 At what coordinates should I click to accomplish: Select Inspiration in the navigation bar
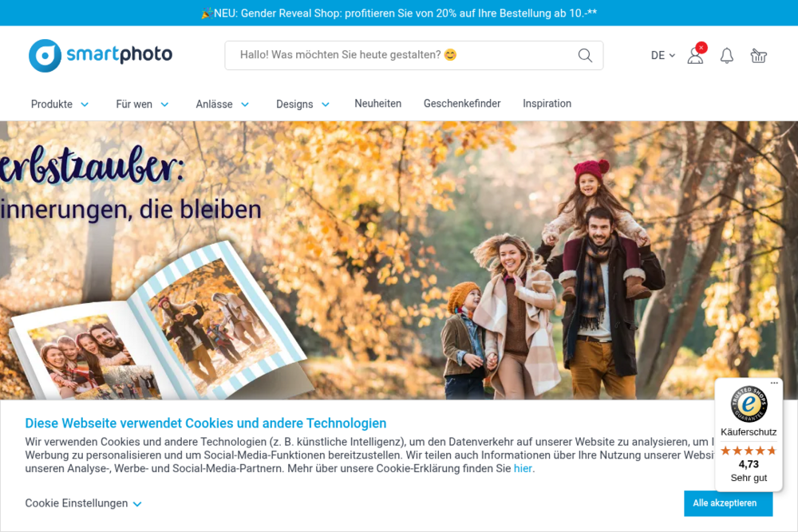547,104
